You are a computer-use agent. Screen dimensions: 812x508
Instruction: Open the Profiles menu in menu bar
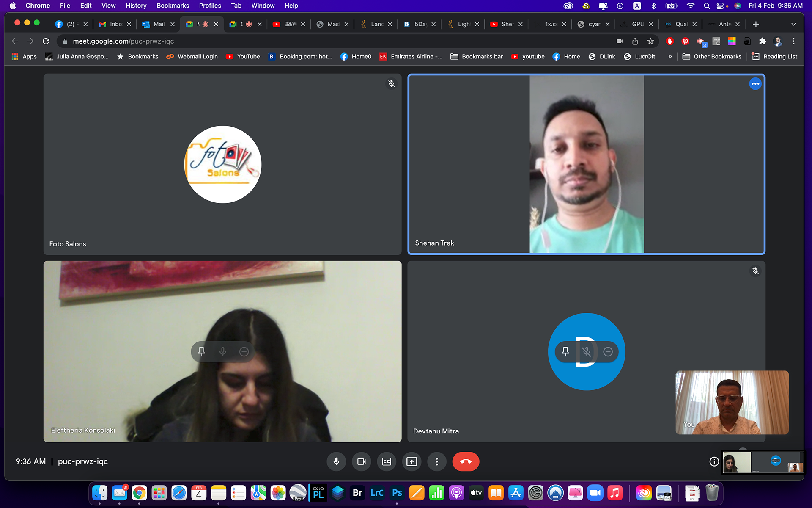click(210, 6)
